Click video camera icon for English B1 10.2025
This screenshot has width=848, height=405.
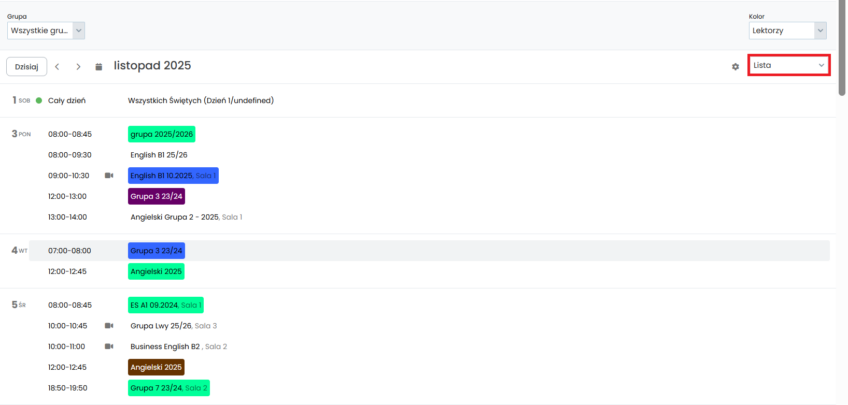pos(109,175)
